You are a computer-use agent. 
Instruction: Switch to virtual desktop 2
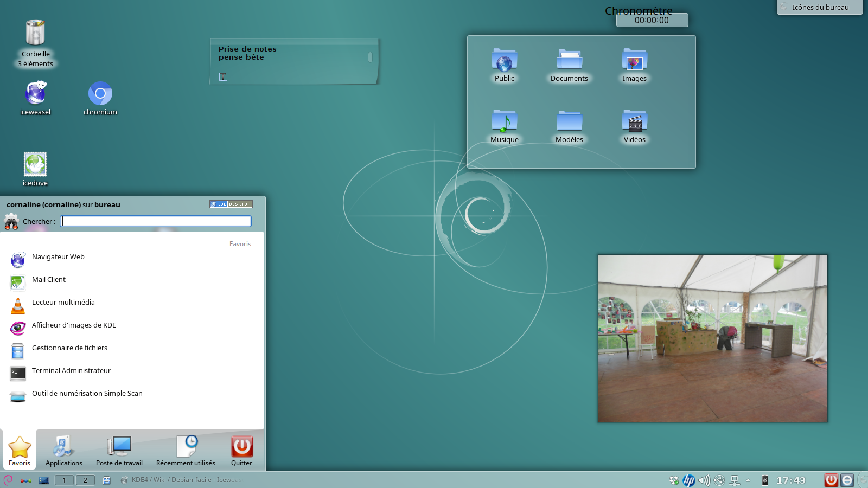pyautogui.click(x=85, y=480)
